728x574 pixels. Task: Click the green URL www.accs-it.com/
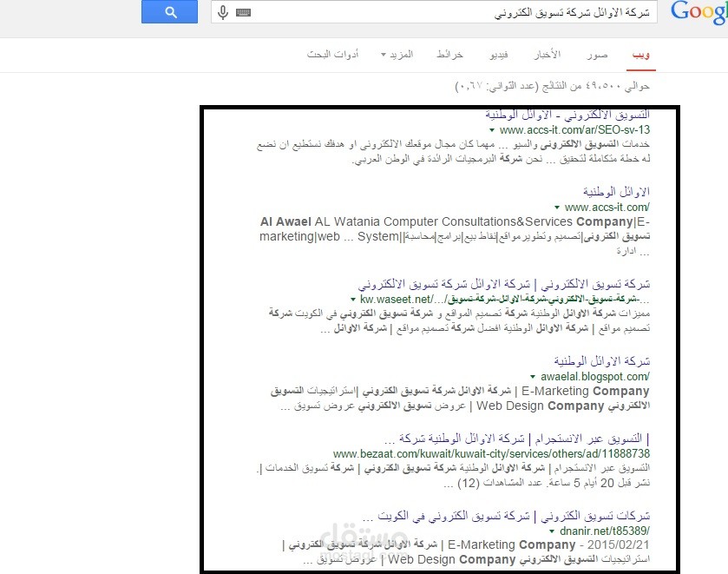(607, 207)
